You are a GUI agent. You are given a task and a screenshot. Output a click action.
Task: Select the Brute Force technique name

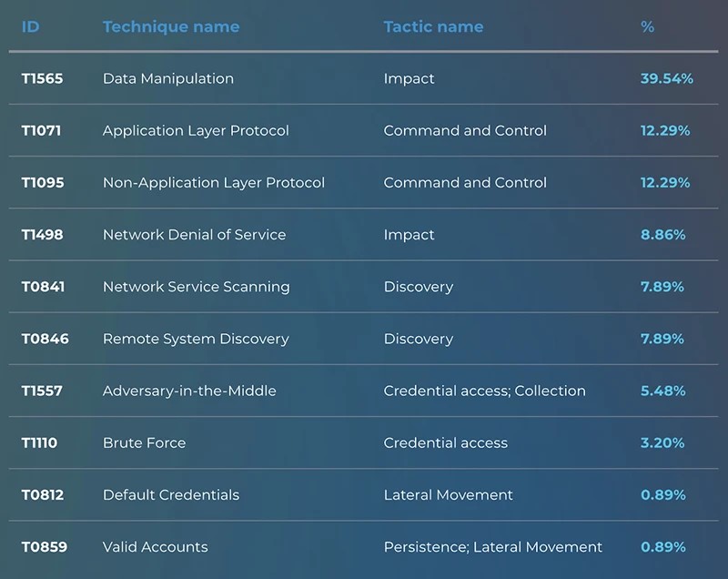point(144,442)
